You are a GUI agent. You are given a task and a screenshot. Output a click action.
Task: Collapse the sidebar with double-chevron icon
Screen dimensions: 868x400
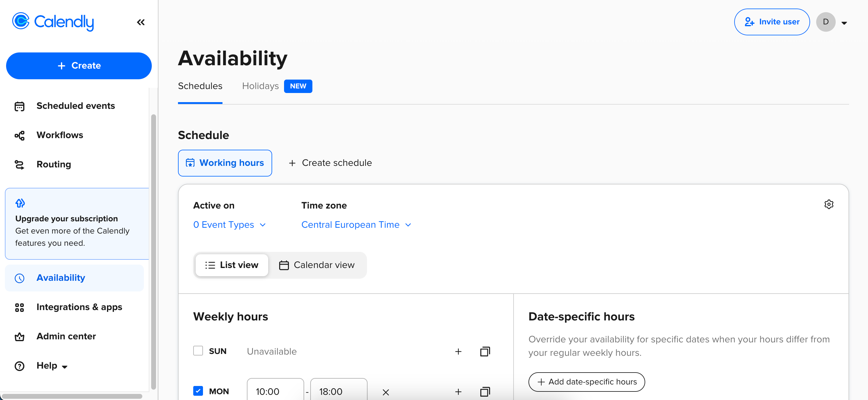(x=141, y=22)
